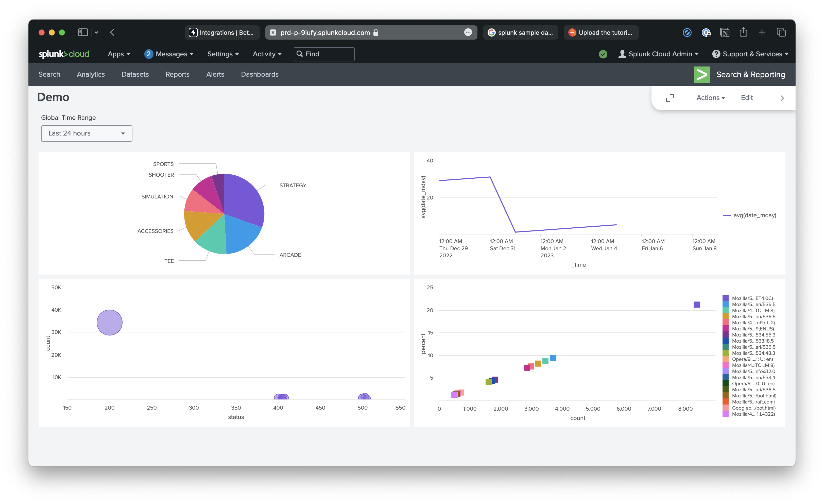Go to the Dashboards tab
Viewport: 824px width, 504px height.
click(x=260, y=74)
